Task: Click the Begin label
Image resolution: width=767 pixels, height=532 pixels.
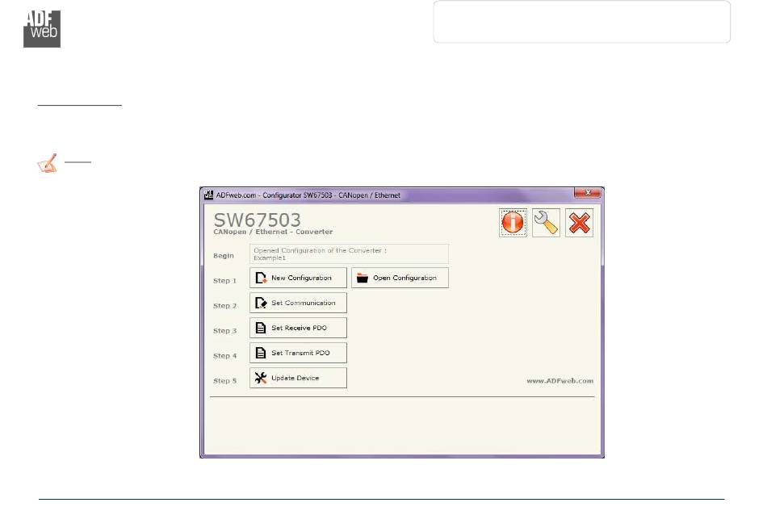Action: [223, 256]
